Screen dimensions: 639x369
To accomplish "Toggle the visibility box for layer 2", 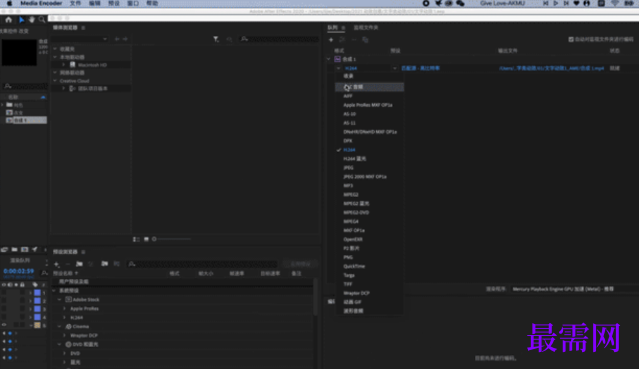I will (4, 301).
